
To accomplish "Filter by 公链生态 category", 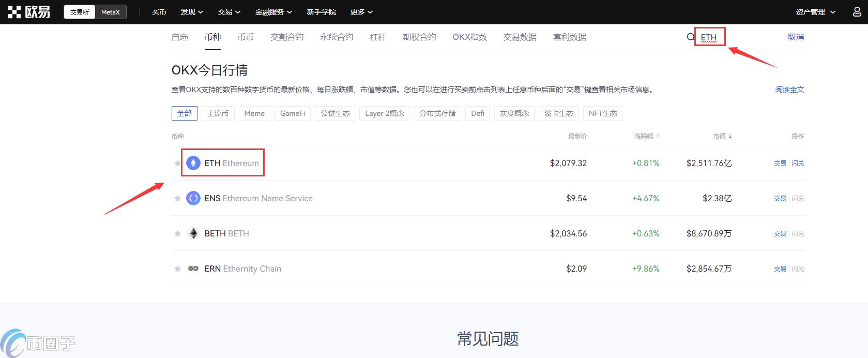I will coord(335,113).
